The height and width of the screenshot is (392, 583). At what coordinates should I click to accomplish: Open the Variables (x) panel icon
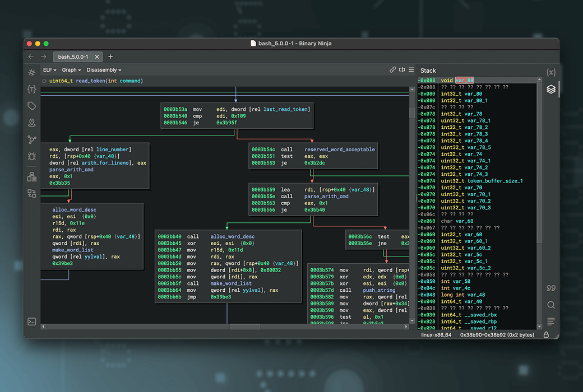551,72
